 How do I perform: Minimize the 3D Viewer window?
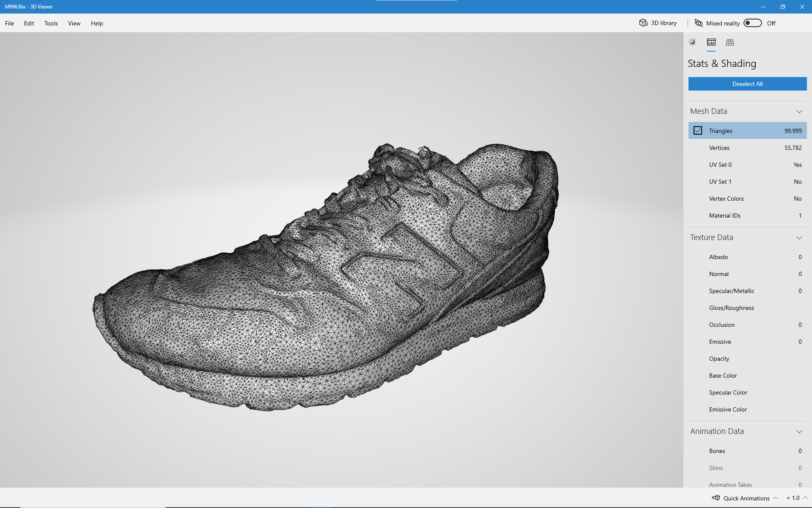click(763, 7)
